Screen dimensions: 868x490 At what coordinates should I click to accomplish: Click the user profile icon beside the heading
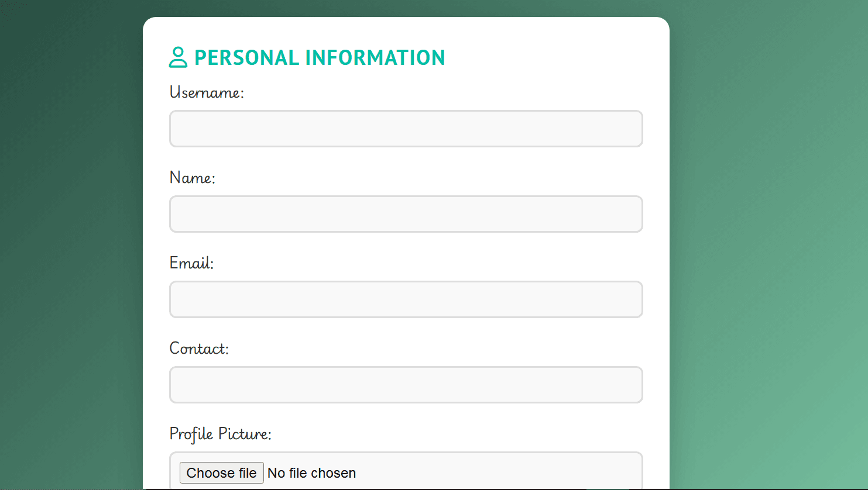point(178,57)
